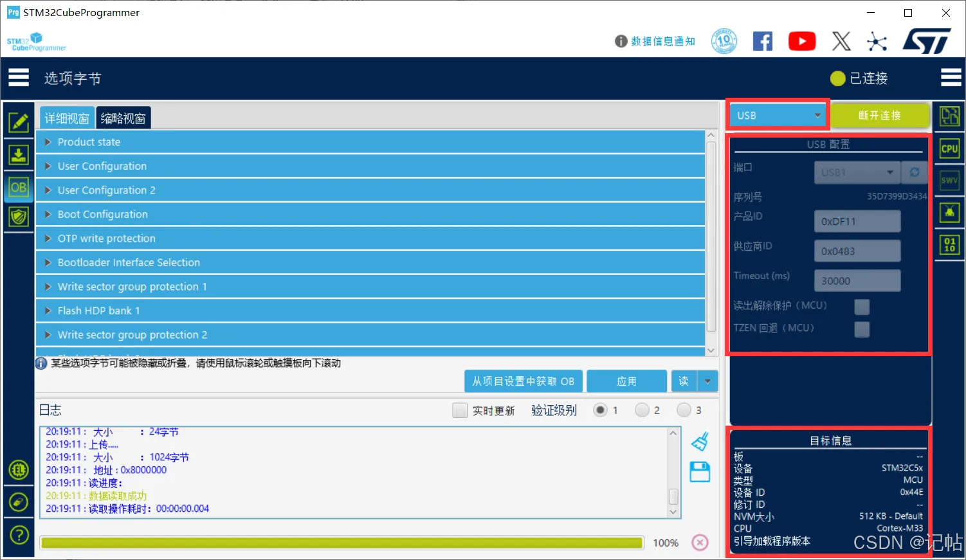Screen dimensions: 966x560
Task: Switch to the 缩略视窗 tab
Action: tap(123, 118)
